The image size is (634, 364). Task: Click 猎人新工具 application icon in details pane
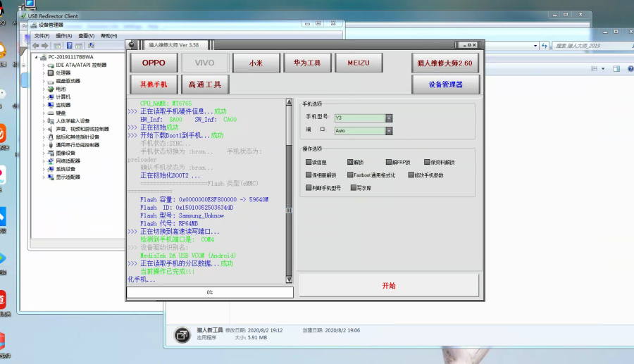click(x=182, y=335)
